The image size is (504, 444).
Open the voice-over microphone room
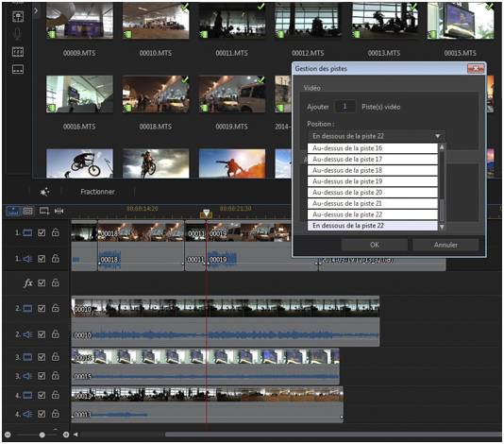point(18,34)
